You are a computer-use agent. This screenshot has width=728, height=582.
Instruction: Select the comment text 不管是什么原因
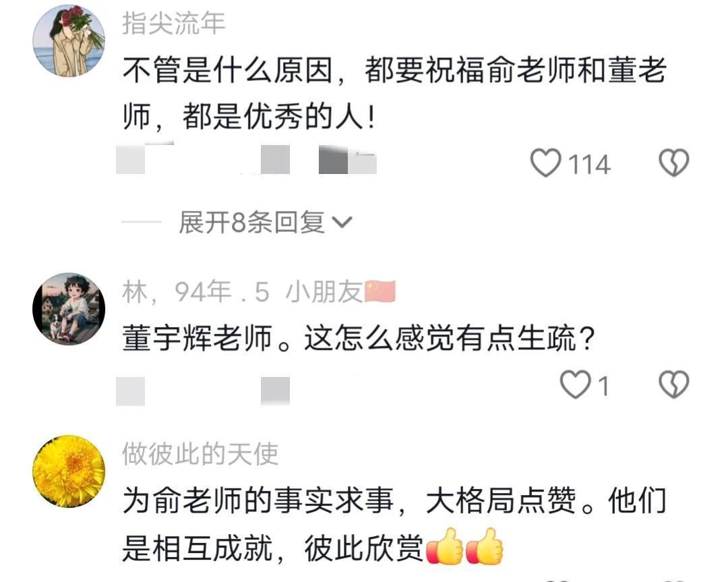tap(228, 70)
